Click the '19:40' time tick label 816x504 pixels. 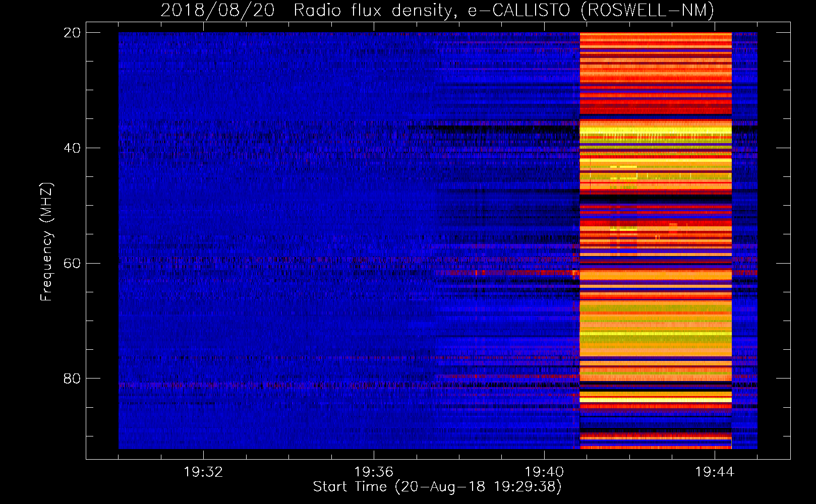[544, 472]
